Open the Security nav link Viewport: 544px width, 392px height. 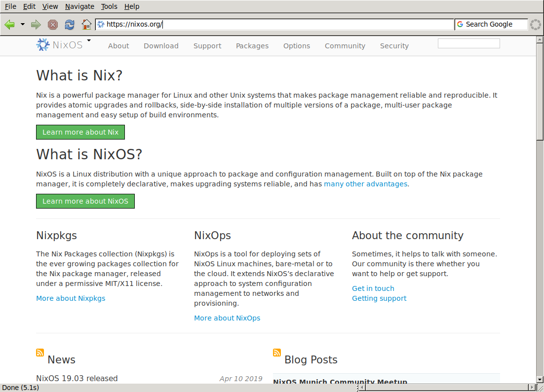point(394,46)
